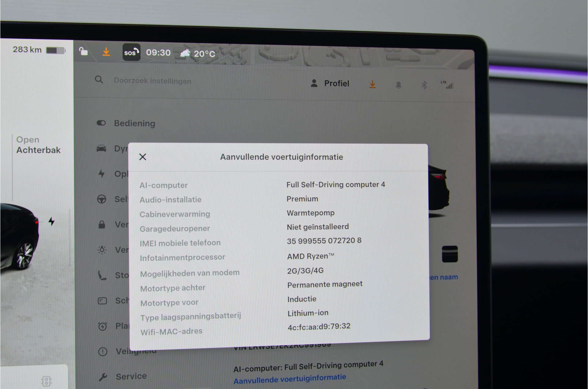The image size is (588, 389).
Task: Select the Audio-installatie label
Action: coord(171,200)
